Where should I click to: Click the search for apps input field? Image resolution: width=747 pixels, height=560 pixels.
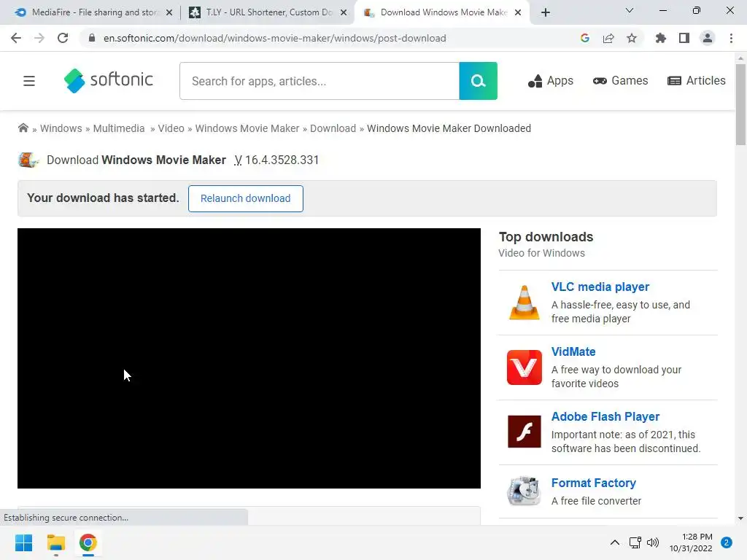click(x=320, y=81)
